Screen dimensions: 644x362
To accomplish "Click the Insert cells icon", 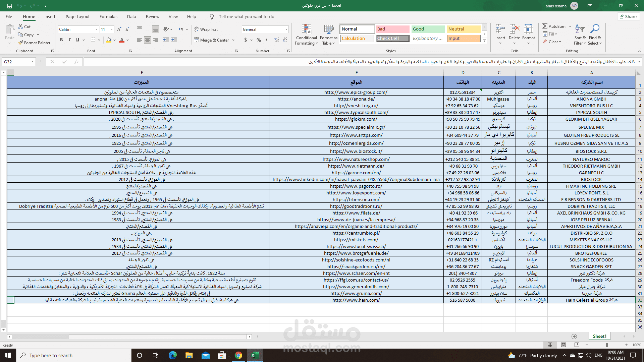I will pos(500,29).
